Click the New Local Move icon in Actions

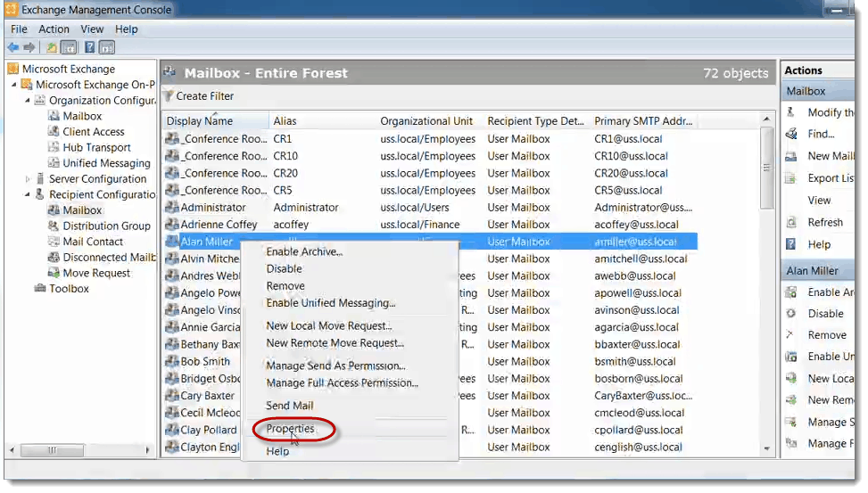(x=791, y=378)
